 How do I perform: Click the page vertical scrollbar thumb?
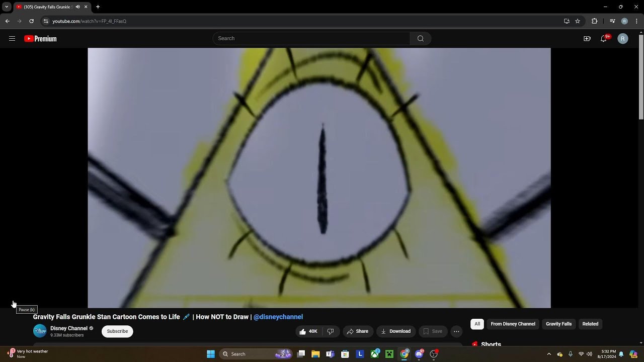pos(641,78)
